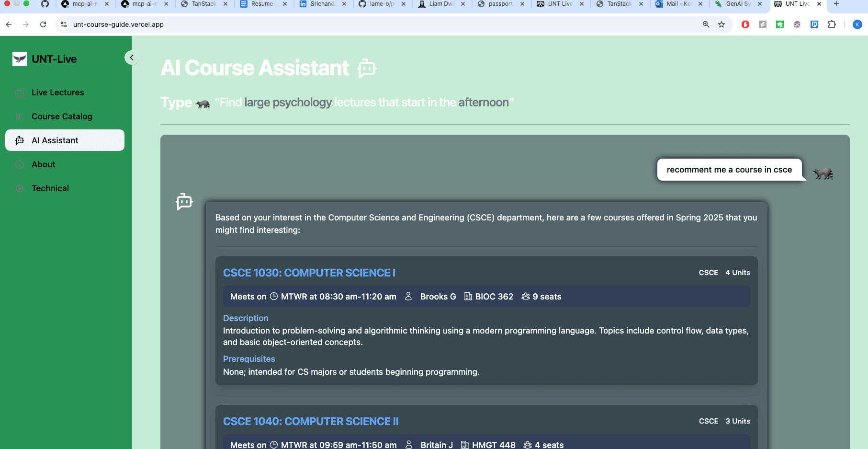Click the Course Catalog library icon
Image resolution: width=868 pixels, height=449 pixels.
coord(20,116)
